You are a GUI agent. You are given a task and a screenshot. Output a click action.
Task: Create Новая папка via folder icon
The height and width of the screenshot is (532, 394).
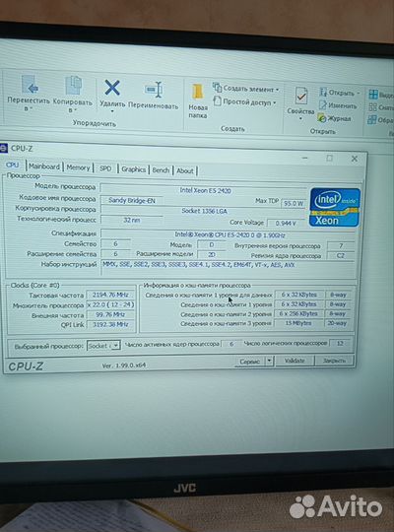point(198,92)
